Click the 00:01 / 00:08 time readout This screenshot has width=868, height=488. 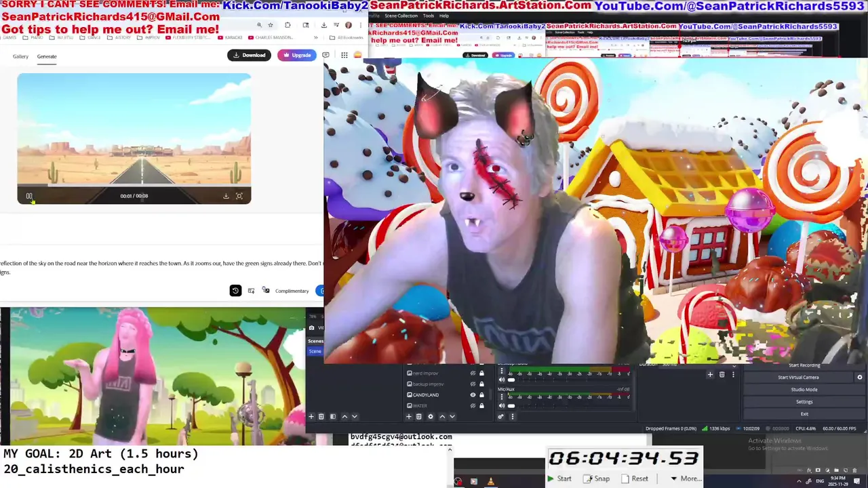(x=134, y=196)
